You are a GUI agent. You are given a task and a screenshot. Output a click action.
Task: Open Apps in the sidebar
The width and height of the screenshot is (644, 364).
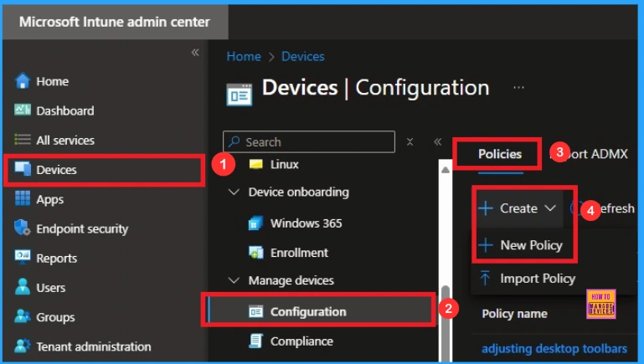[x=49, y=199]
